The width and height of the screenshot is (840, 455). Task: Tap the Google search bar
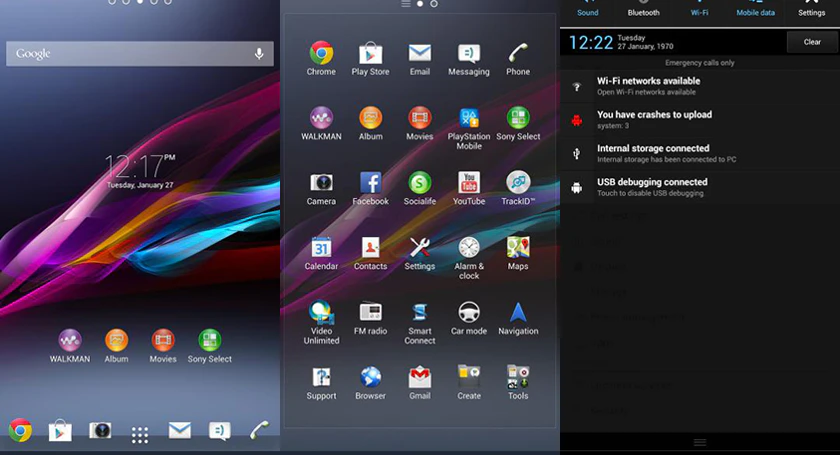[x=140, y=54]
